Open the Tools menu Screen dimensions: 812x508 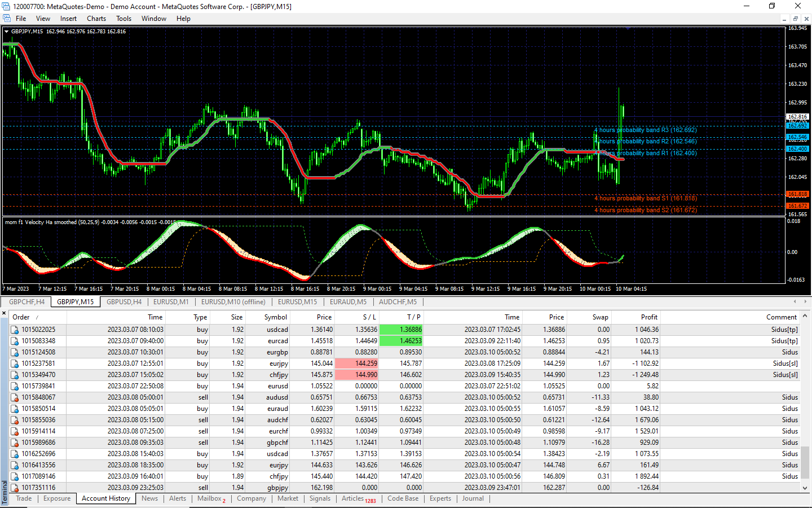click(123, 19)
